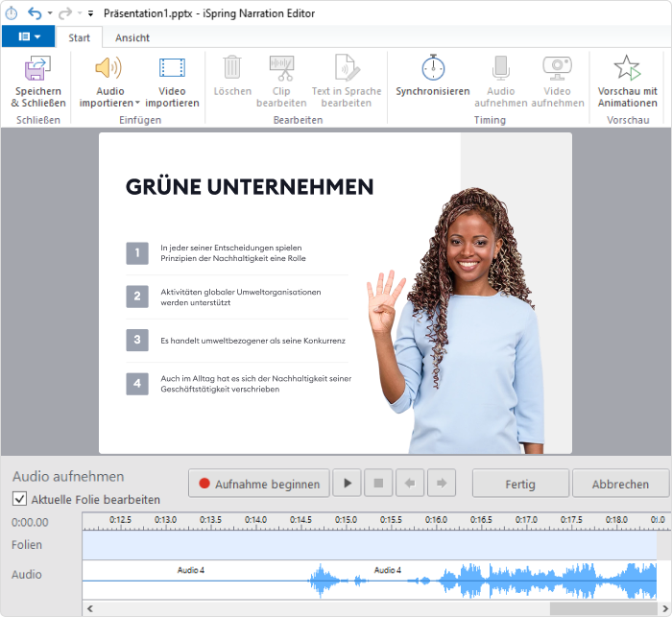Switch to the Start ribbon tab
Image resolution: width=672 pixels, height=617 pixels.
80,37
